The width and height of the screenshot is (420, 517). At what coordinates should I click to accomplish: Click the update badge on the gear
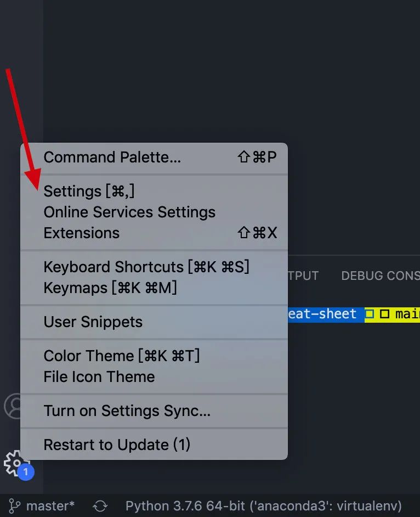(26, 472)
